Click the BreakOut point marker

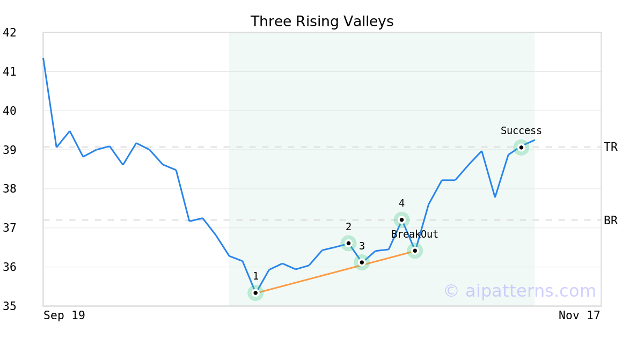pyautogui.click(x=415, y=251)
